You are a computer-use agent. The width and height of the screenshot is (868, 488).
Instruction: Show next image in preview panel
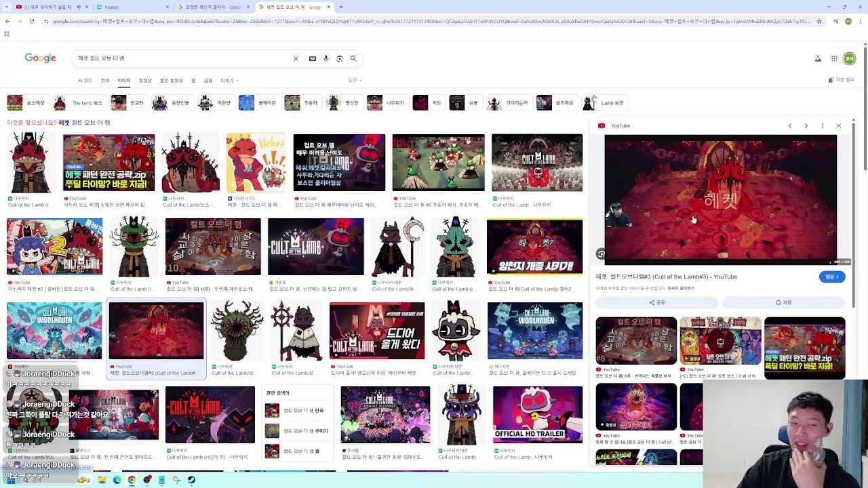(x=806, y=125)
